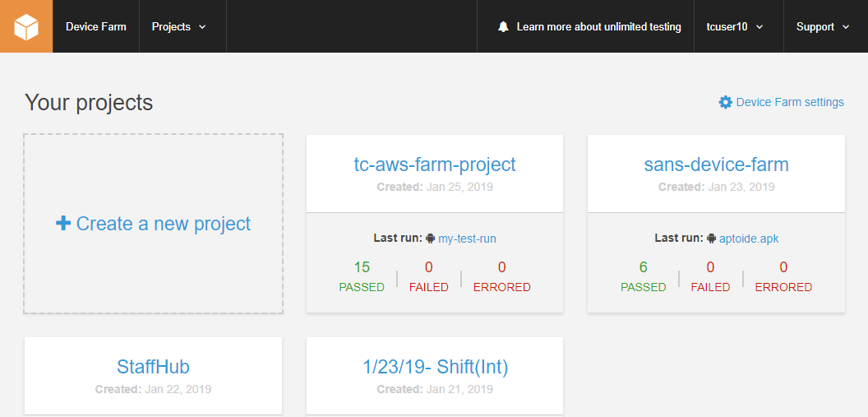This screenshot has width=868, height=417.
Task: Click Learn more about unlimited testing
Action: (599, 26)
